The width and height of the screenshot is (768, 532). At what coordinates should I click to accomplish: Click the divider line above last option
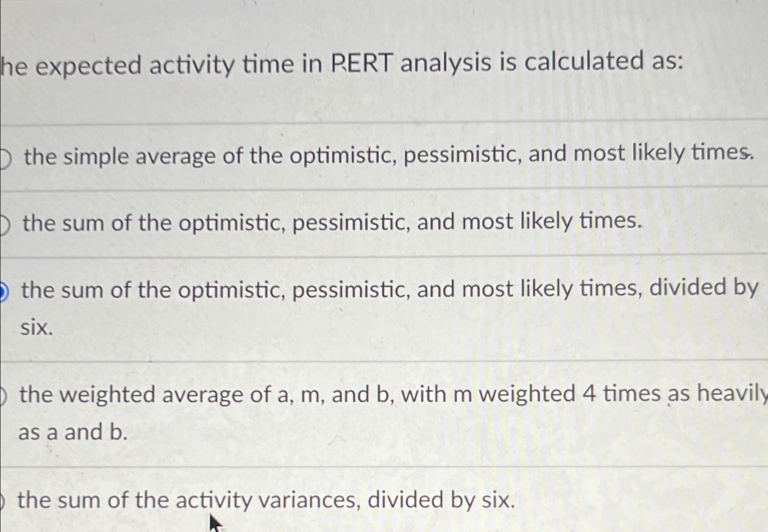(383, 468)
